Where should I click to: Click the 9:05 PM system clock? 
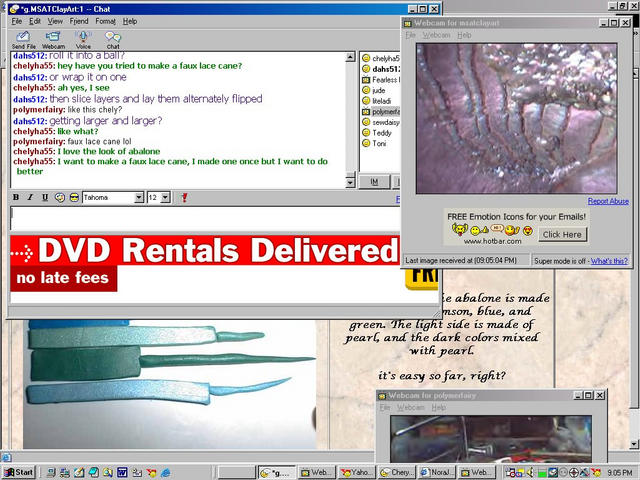pos(620,472)
